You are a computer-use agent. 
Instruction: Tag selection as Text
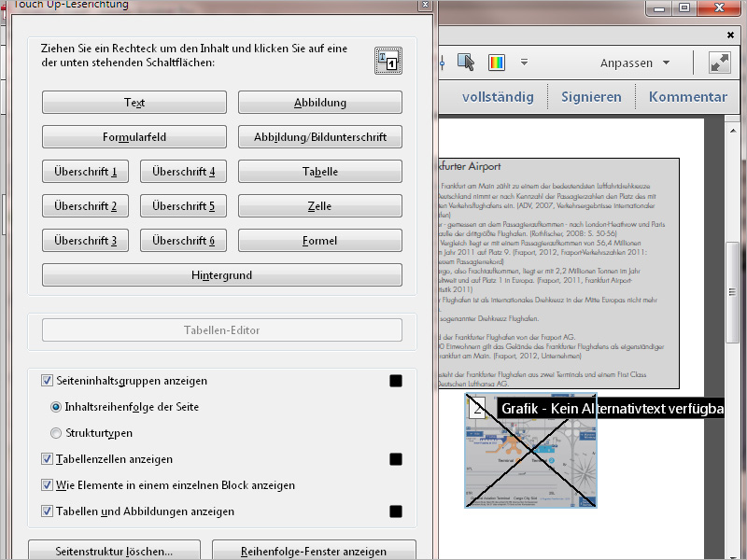[134, 103]
